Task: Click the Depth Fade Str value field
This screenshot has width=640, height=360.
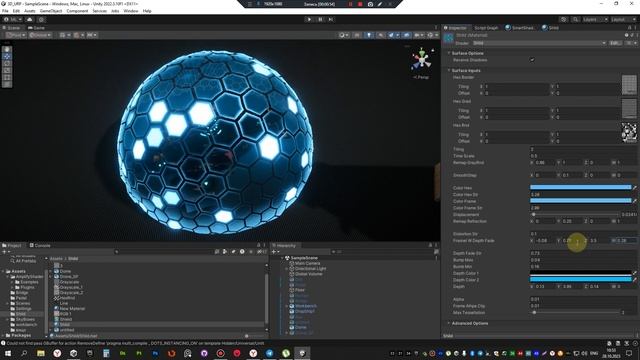Action: 583,253
